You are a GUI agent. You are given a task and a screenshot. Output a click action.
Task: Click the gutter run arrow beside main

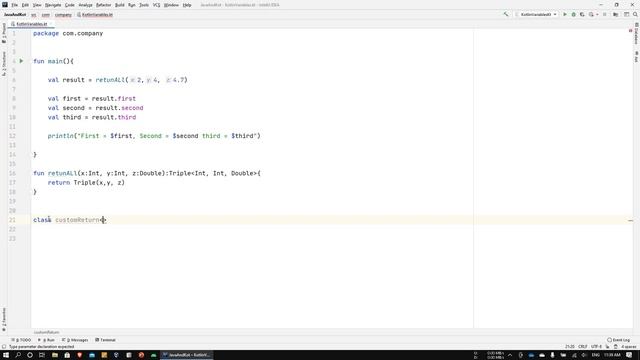[x=22, y=61]
